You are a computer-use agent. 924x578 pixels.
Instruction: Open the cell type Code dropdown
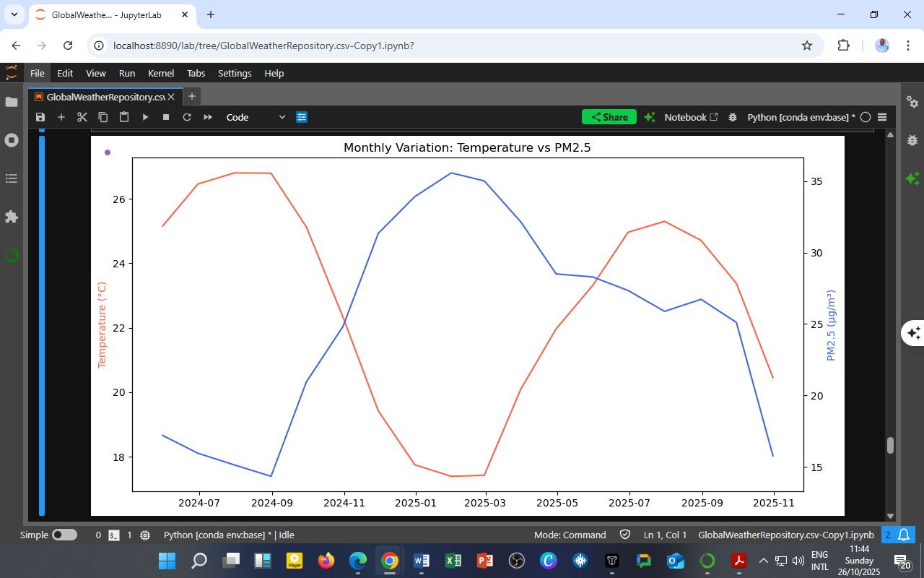point(256,117)
